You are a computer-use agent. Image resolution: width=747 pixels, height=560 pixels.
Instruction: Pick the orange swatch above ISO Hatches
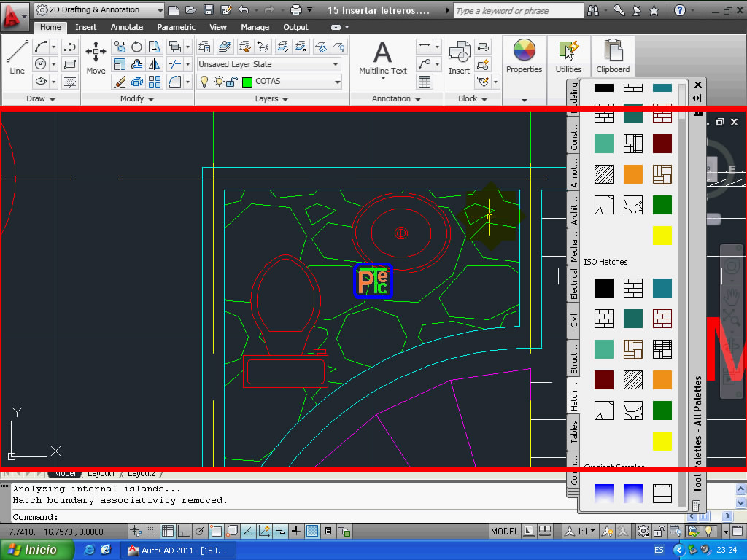633,174
